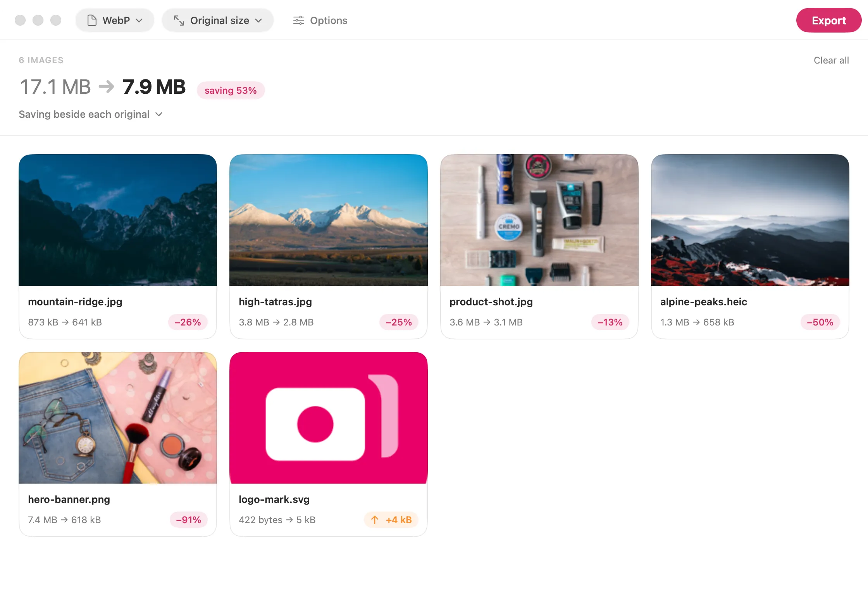Click the +4 kB size increase badge
The height and width of the screenshot is (589, 868).
point(391,520)
